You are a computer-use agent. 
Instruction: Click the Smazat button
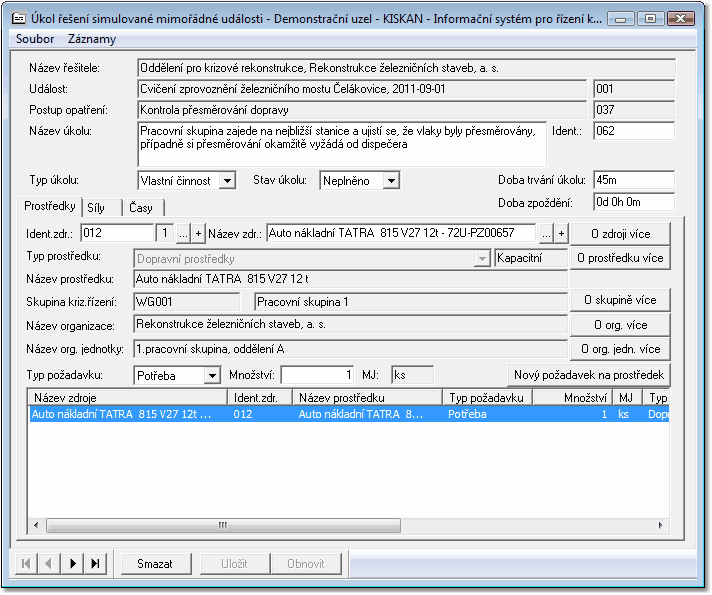pyautogui.click(x=154, y=564)
